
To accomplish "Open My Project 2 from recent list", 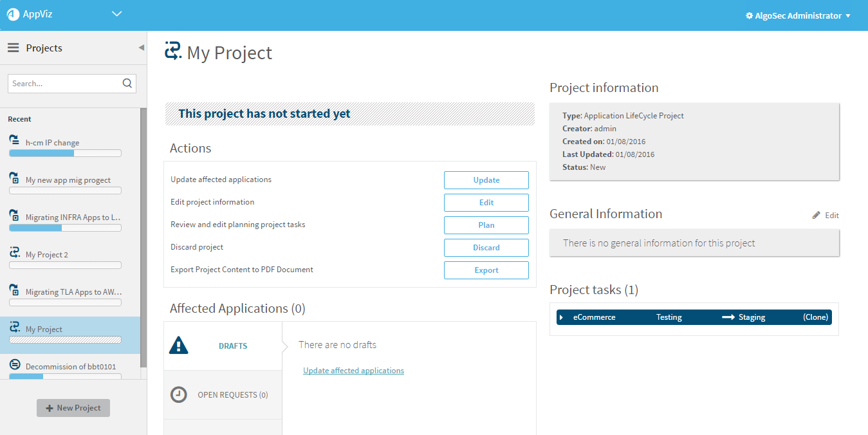I will click(47, 255).
